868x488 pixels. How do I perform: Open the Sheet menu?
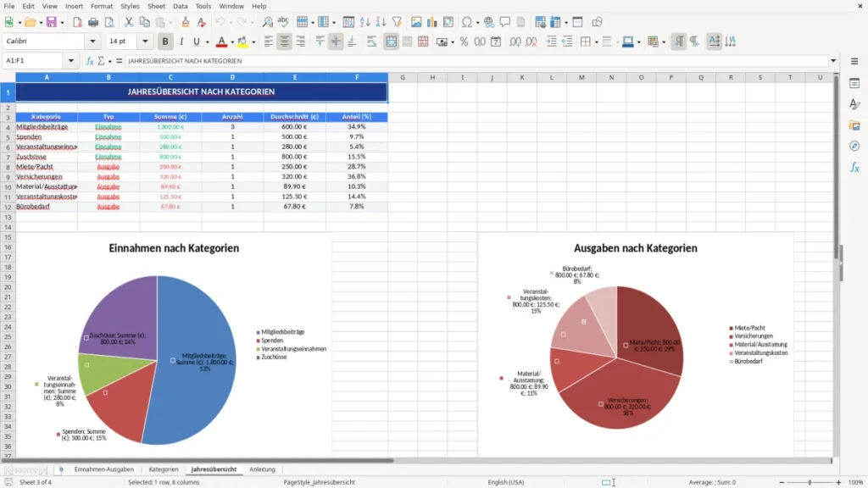[x=156, y=6]
